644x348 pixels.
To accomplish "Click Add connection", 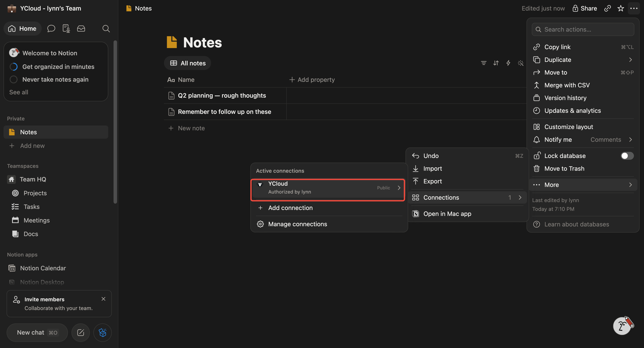I will (x=329, y=208).
